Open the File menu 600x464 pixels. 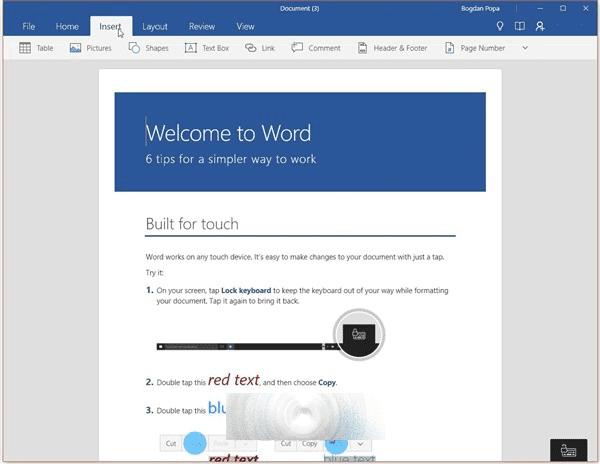[29, 26]
